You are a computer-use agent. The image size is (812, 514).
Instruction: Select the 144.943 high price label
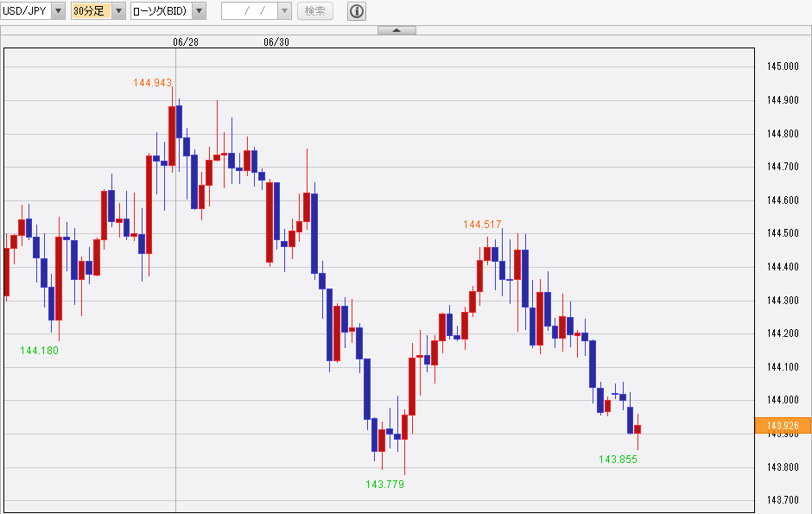(152, 83)
